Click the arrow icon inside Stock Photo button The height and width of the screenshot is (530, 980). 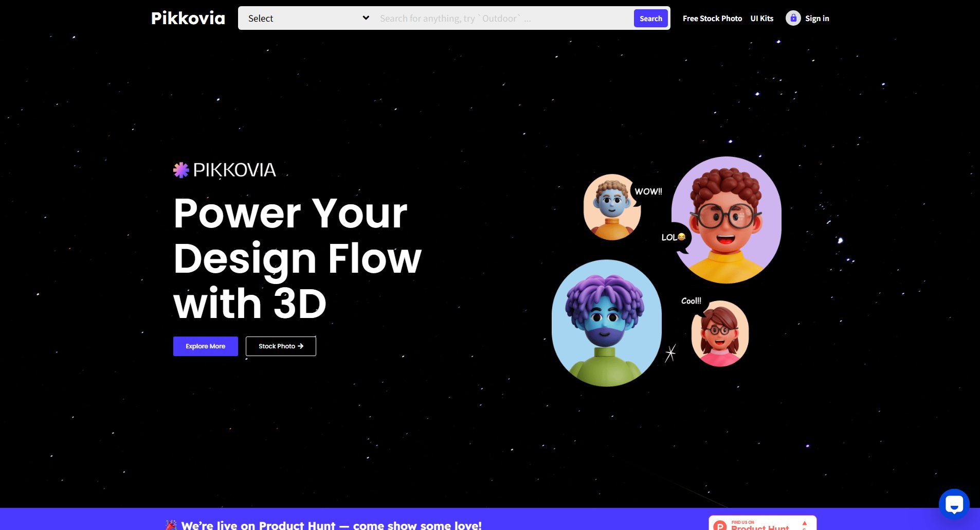click(302, 346)
